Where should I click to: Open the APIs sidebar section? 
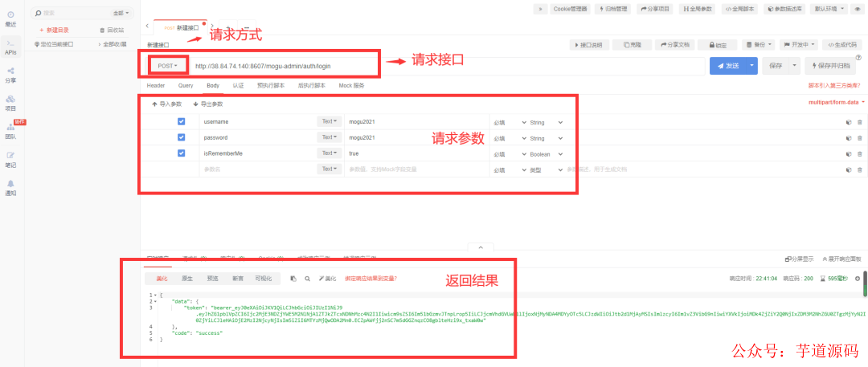click(x=10, y=47)
